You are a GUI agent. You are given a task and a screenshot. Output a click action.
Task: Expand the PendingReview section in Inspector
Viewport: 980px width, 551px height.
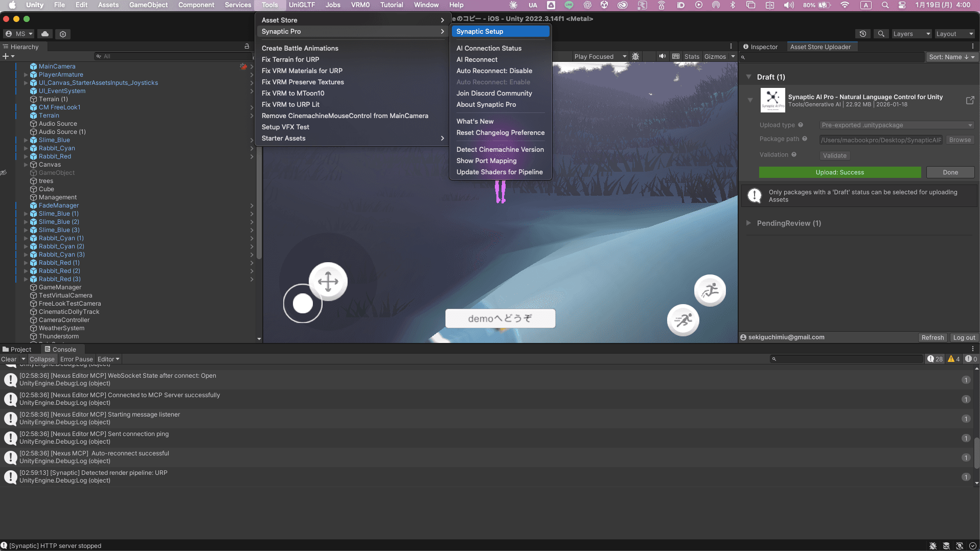pyautogui.click(x=748, y=223)
